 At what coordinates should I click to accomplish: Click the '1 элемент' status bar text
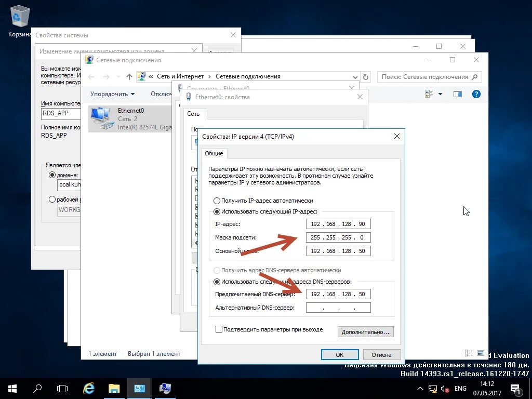102,353
